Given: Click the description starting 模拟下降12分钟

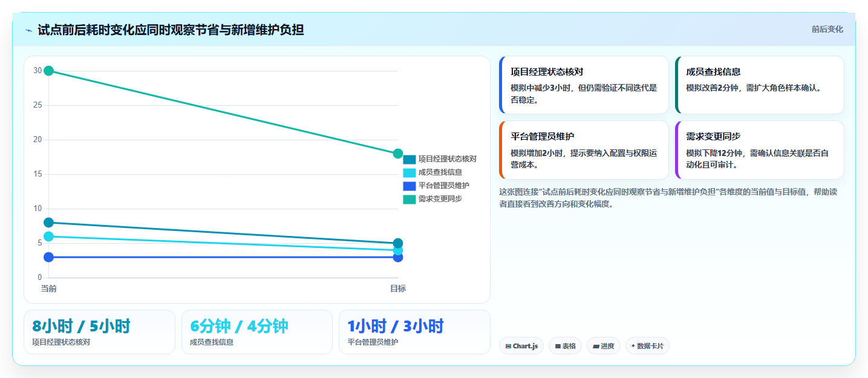Looking at the screenshot, I should [757, 158].
